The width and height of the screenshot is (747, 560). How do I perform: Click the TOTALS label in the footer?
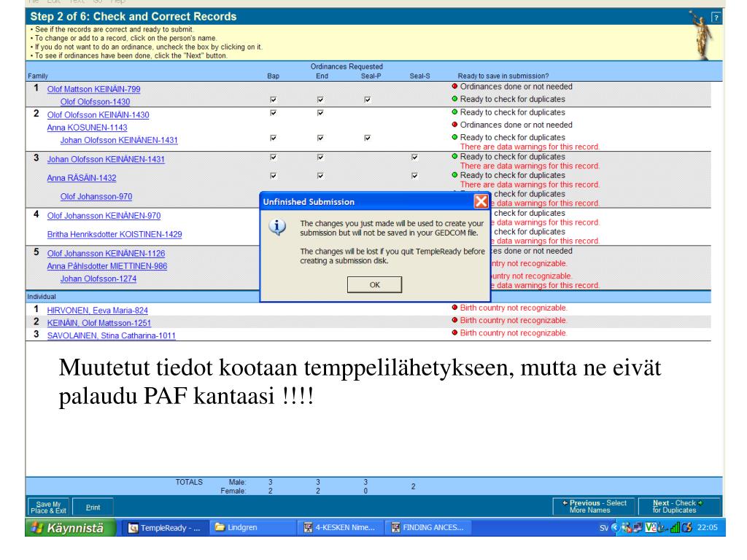point(189,482)
